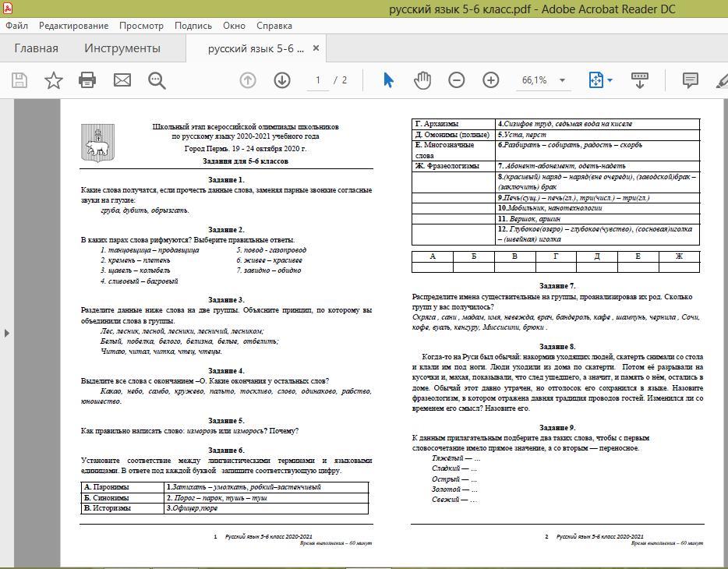This screenshot has width=728, height=569.
Task: Click the Задание 7. heading
Action: click(557, 286)
